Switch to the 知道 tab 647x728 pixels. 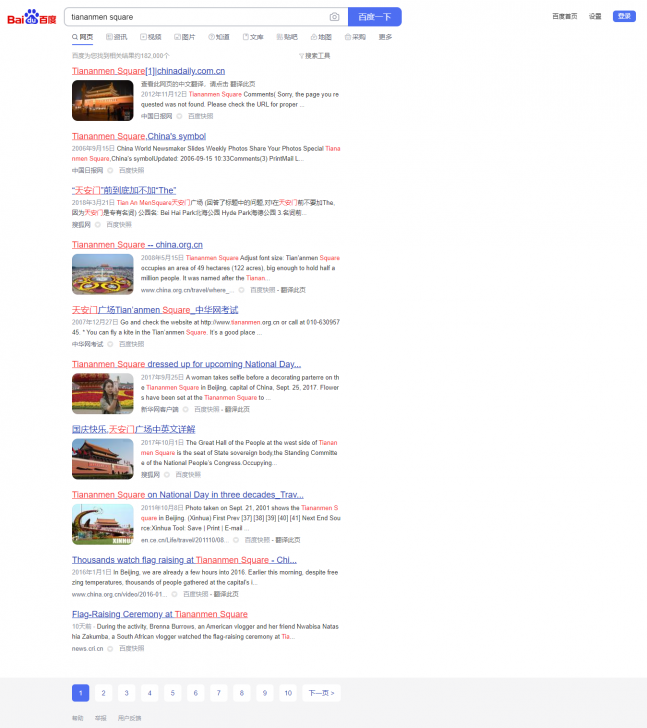(x=219, y=37)
